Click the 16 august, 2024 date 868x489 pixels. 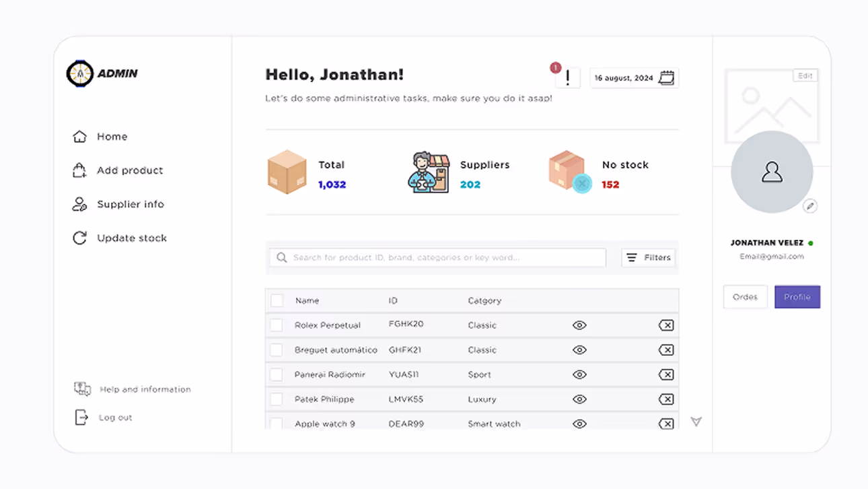tap(624, 78)
